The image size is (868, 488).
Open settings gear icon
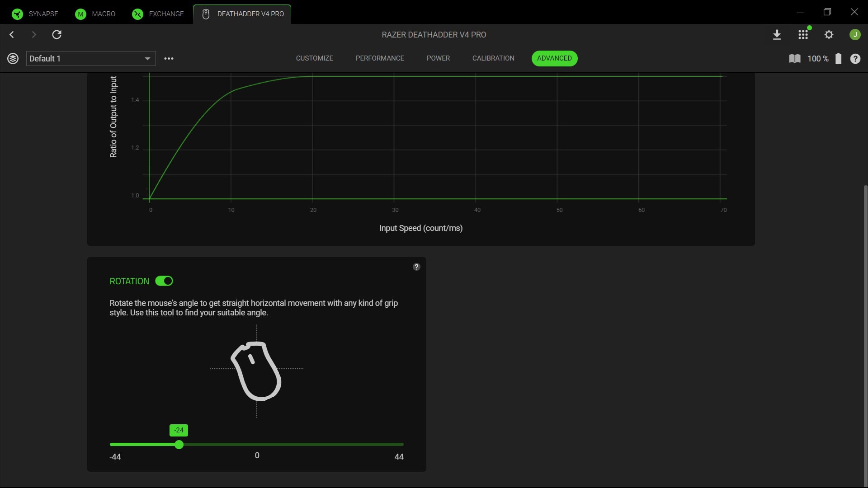(x=829, y=35)
